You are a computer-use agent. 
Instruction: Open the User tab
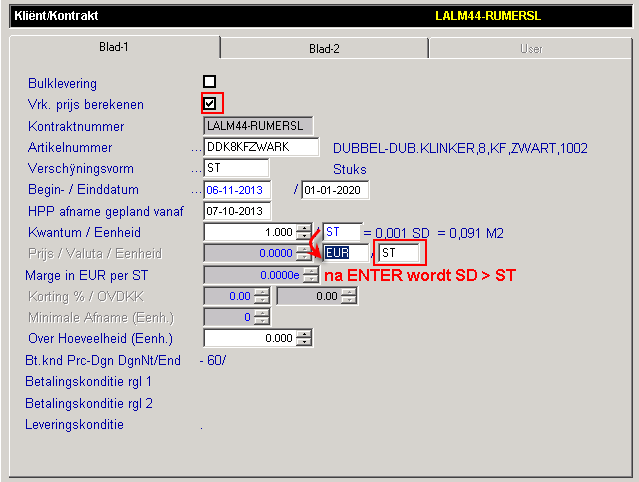531,49
